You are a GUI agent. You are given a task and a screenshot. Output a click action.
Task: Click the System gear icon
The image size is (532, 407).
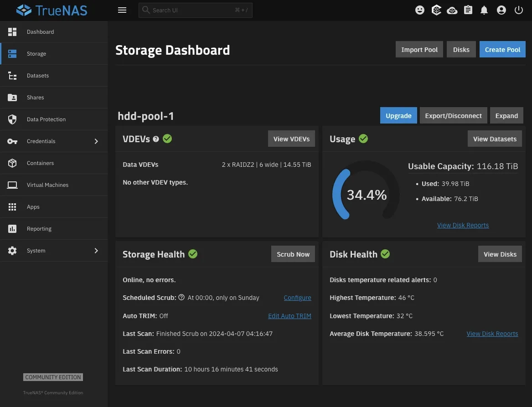click(12, 251)
